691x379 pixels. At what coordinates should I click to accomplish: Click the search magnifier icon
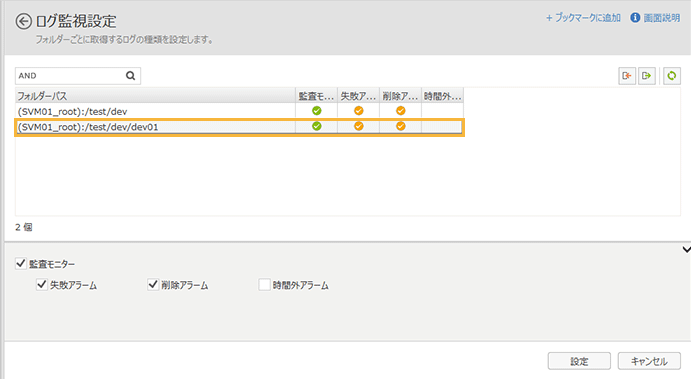coord(130,76)
